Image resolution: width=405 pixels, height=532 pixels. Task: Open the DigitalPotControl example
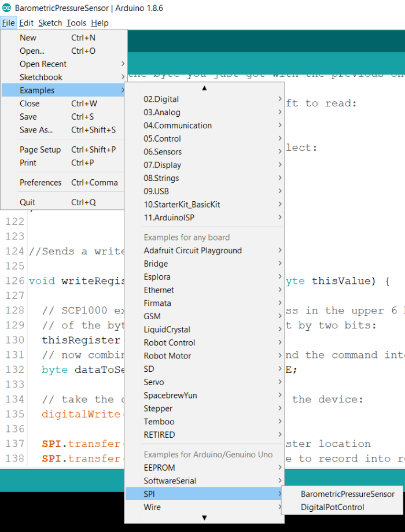point(332,507)
